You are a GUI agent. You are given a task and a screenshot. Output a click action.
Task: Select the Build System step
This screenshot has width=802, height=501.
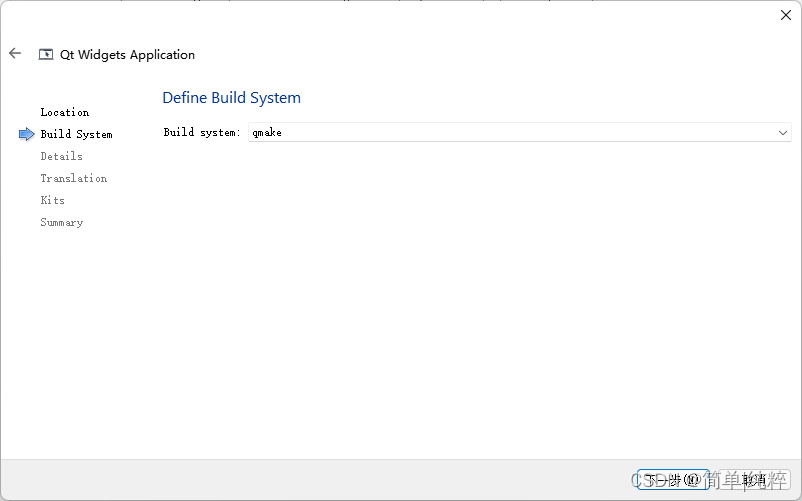[77, 134]
